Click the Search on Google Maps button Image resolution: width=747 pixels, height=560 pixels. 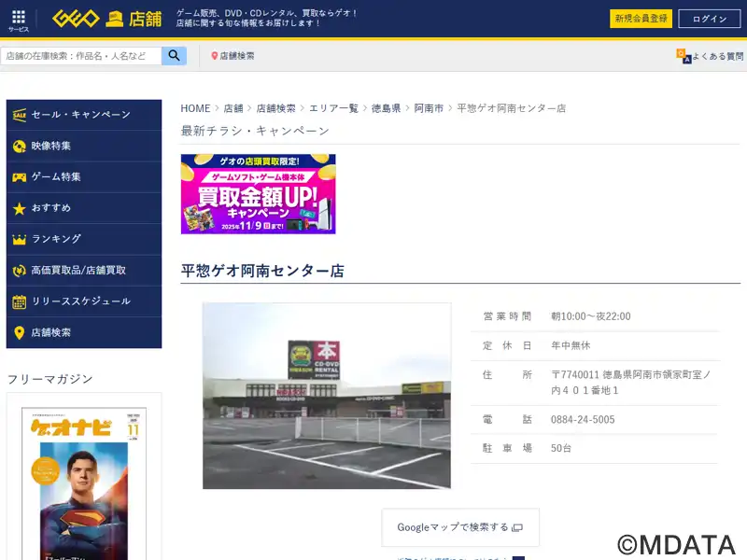pyautogui.click(x=459, y=527)
